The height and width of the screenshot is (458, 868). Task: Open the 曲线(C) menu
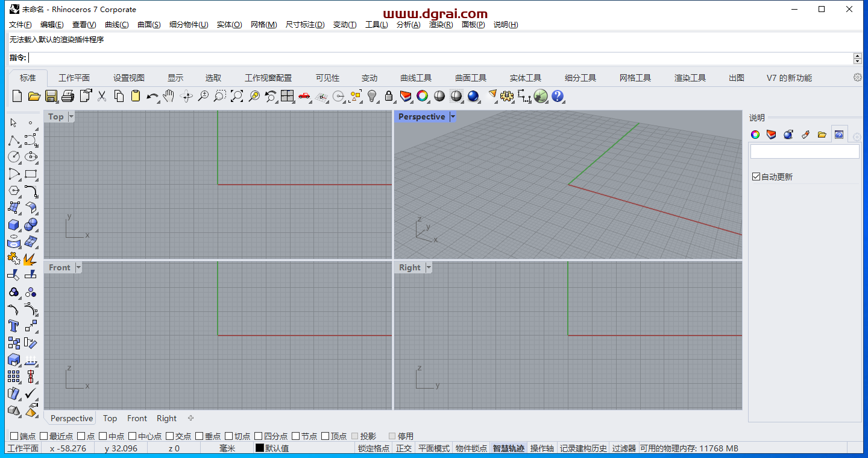point(116,25)
